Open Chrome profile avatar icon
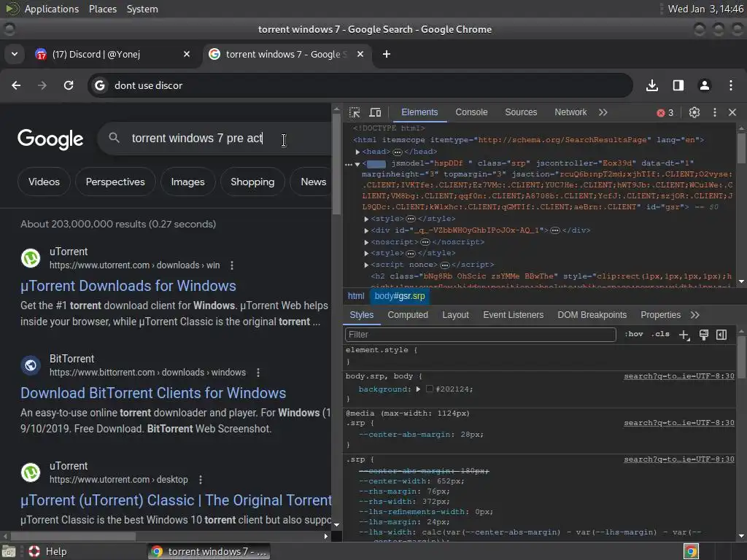747x560 pixels. pyautogui.click(x=705, y=85)
